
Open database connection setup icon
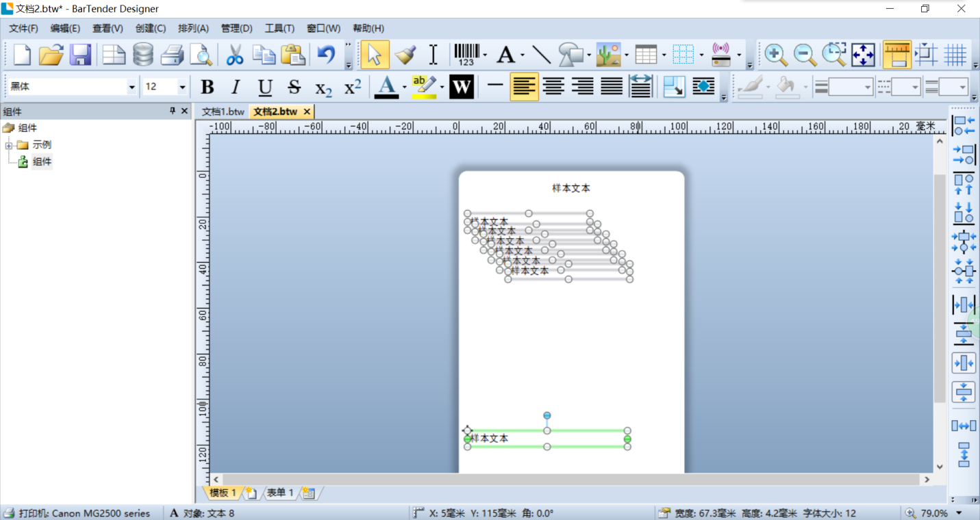(143, 55)
